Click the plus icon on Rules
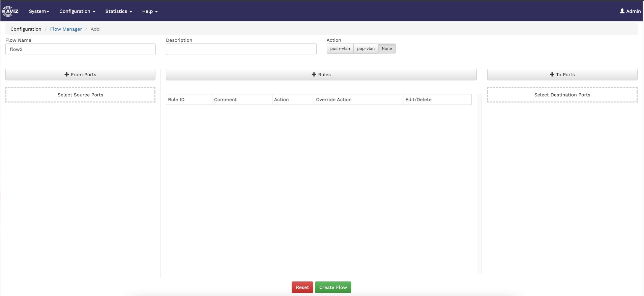 tap(314, 75)
